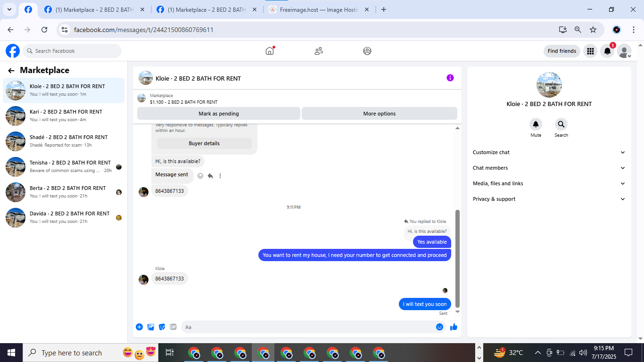Screen dimensions: 644x362
Task: Choose a sticker in the composer
Action: point(162,327)
